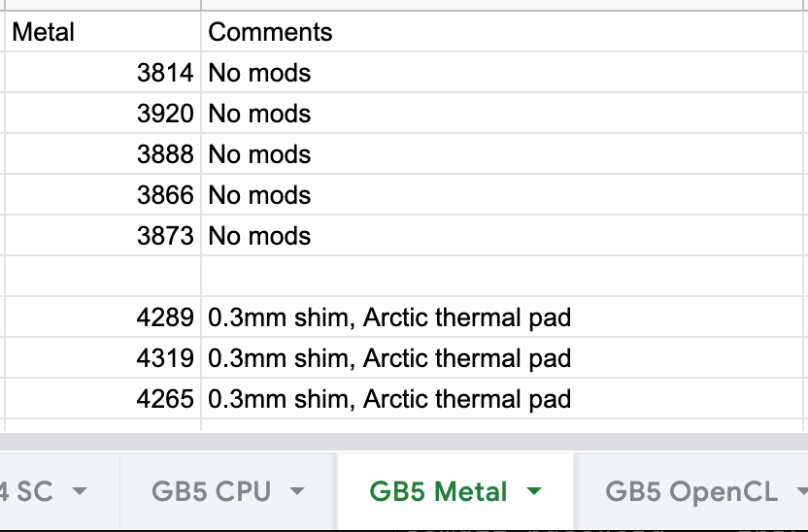This screenshot has width=808, height=532.
Task: Select the GB5 Metal sheet tab
Action: pos(438,491)
